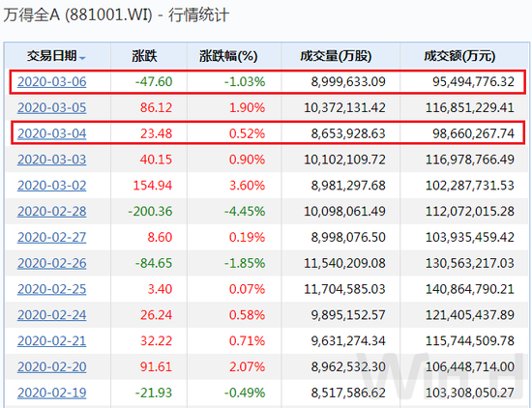Open date link 2020-02-26
The image size is (532, 408).
(x=52, y=263)
